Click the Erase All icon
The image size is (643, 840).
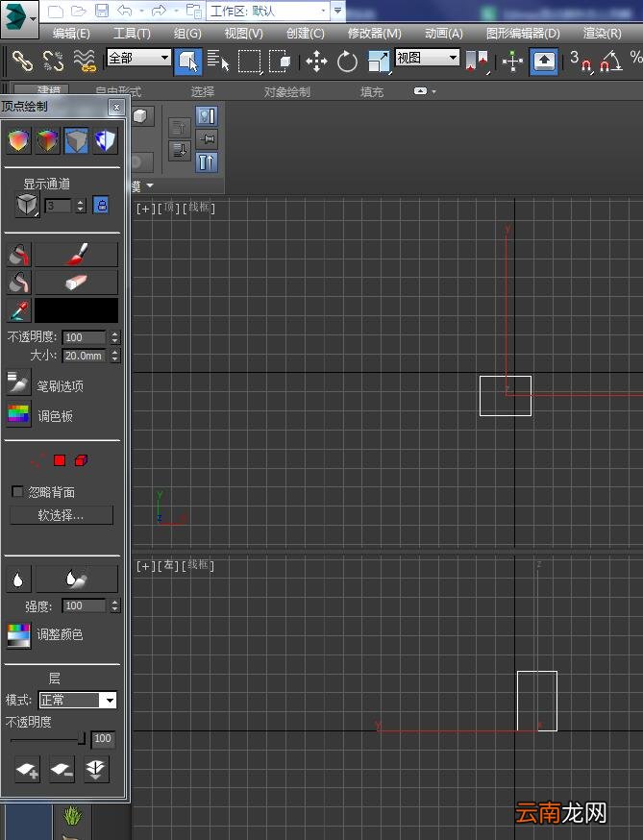click(19, 283)
